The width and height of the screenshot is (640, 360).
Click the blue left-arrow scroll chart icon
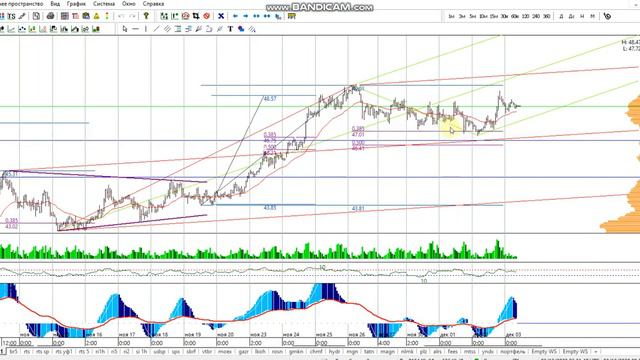[235, 16]
